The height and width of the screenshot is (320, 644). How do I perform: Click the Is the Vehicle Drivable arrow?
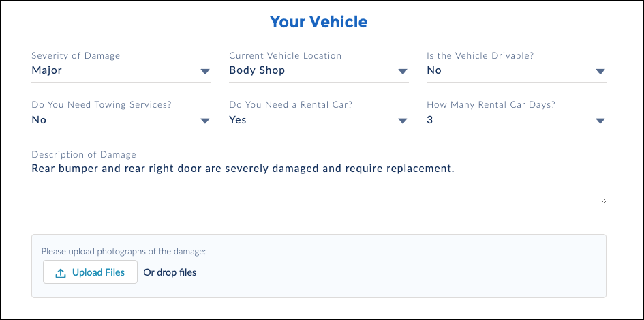coord(600,72)
